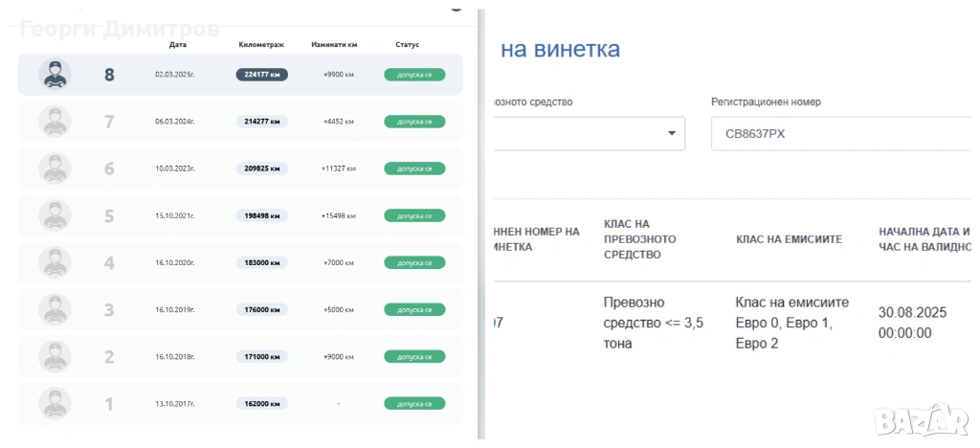This screenshot has width=980, height=448.
Task: Click the 198498 км mileage badge
Action: (262, 215)
